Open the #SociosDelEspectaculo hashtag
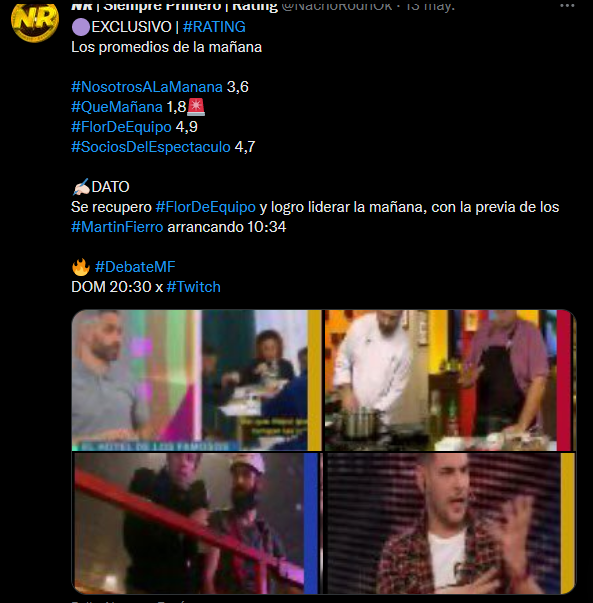This screenshot has height=603, width=593. [151, 147]
